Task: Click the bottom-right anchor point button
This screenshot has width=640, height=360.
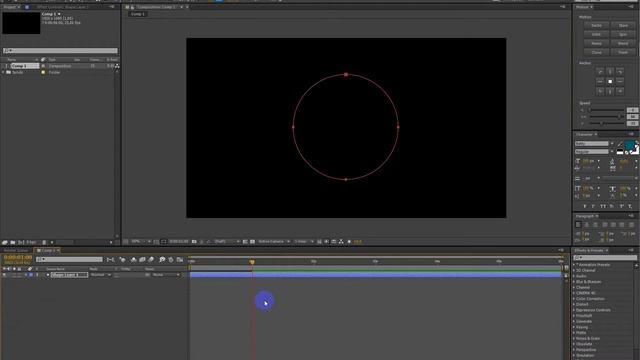Action: [x=620, y=91]
